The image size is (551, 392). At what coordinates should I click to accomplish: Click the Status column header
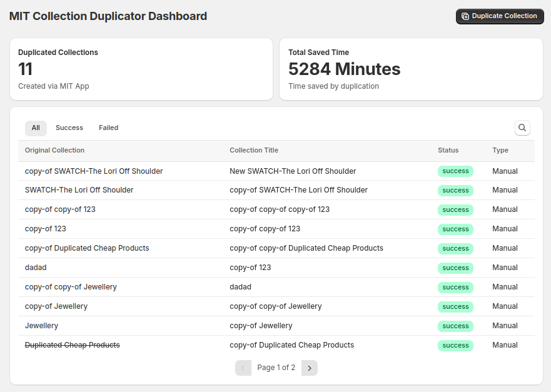pos(448,150)
